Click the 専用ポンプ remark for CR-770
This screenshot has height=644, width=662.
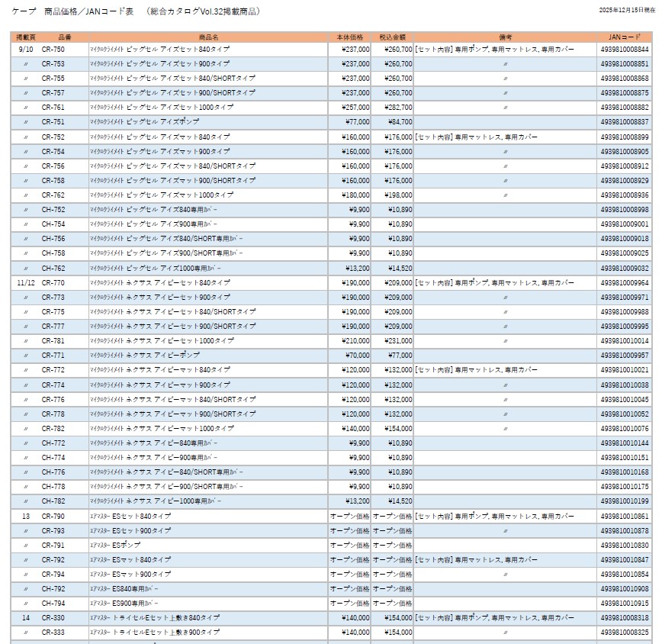pyautogui.click(x=465, y=283)
